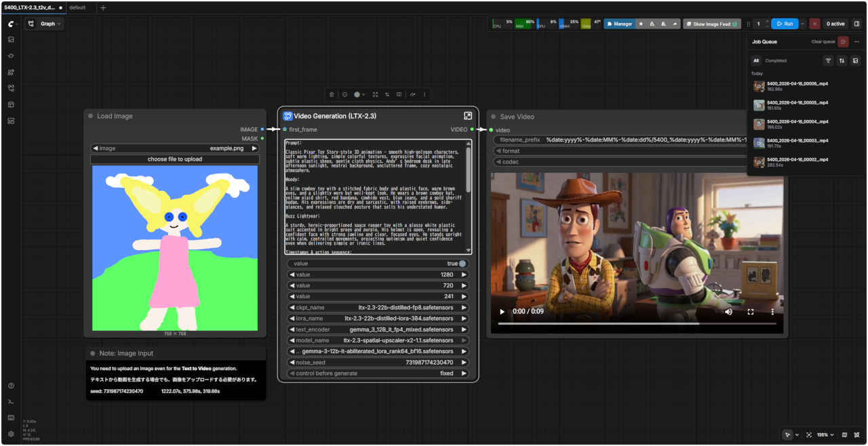Open the Model Library sidebar icon
Image resolution: width=868 pixels, height=446 pixels.
tap(11, 72)
